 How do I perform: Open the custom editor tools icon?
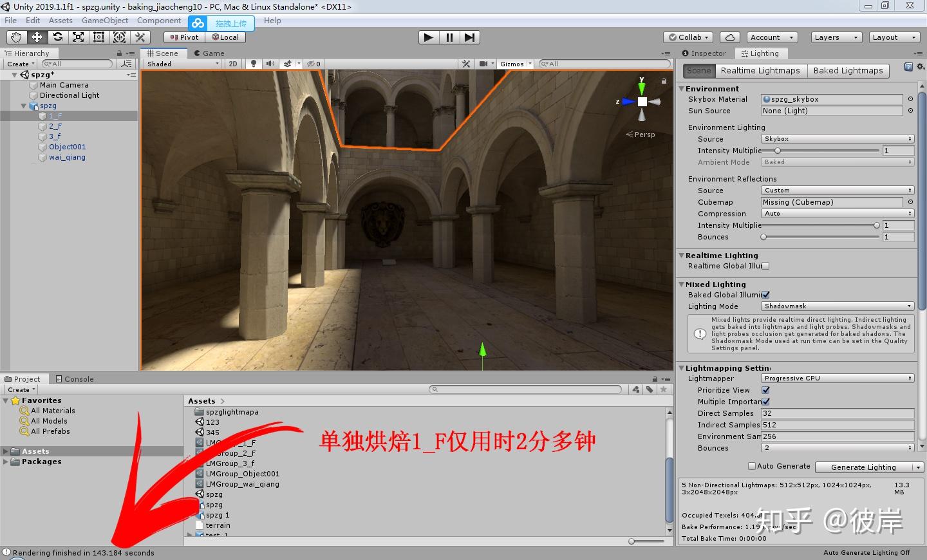pos(140,37)
